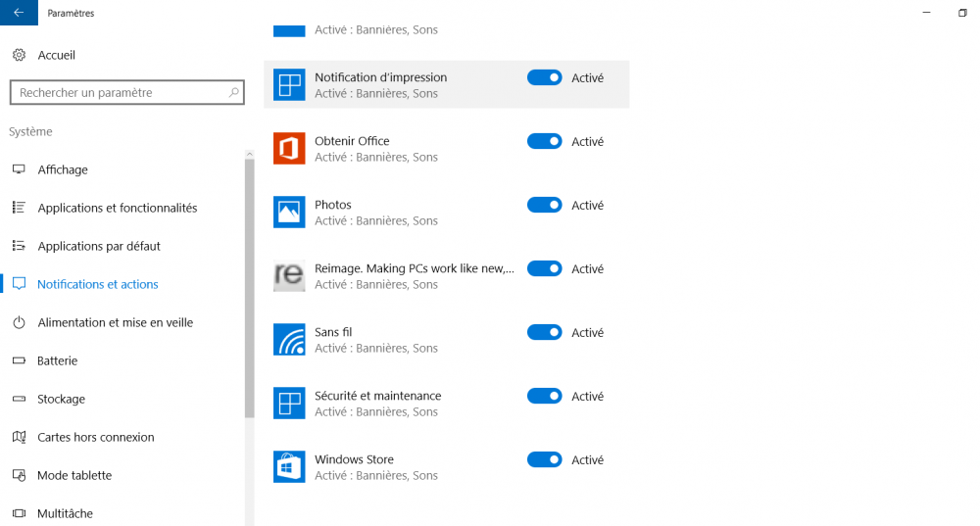This screenshot has width=980, height=526.
Task: Click the Sans fil wireless icon
Action: click(x=289, y=339)
